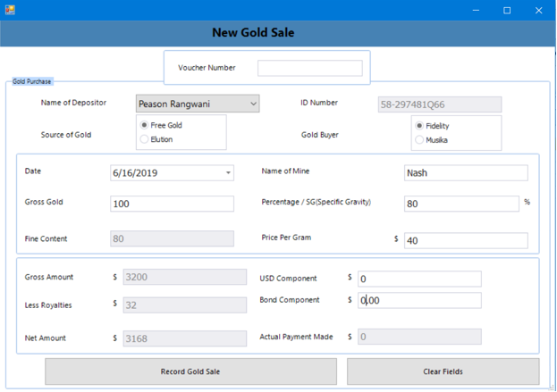The image size is (557, 392).
Task: Click the Name of Mine label
Action: click(285, 171)
